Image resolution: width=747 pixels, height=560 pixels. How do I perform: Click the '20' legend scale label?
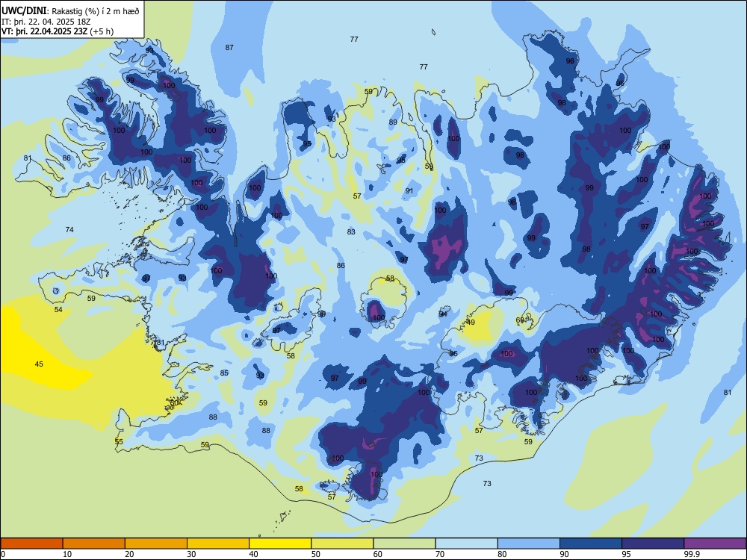click(x=129, y=554)
